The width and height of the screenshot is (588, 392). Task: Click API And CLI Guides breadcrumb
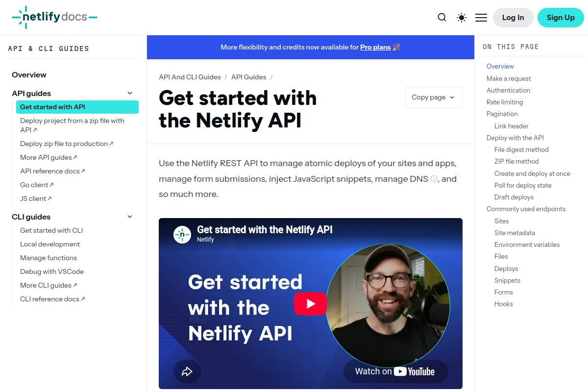point(190,77)
